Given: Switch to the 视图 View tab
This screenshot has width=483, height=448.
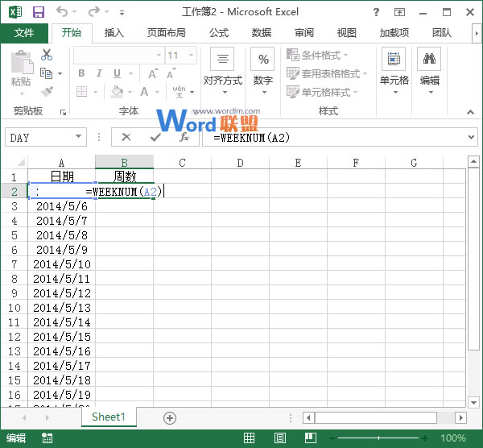Looking at the screenshot, I should click(x=346, y=33).
